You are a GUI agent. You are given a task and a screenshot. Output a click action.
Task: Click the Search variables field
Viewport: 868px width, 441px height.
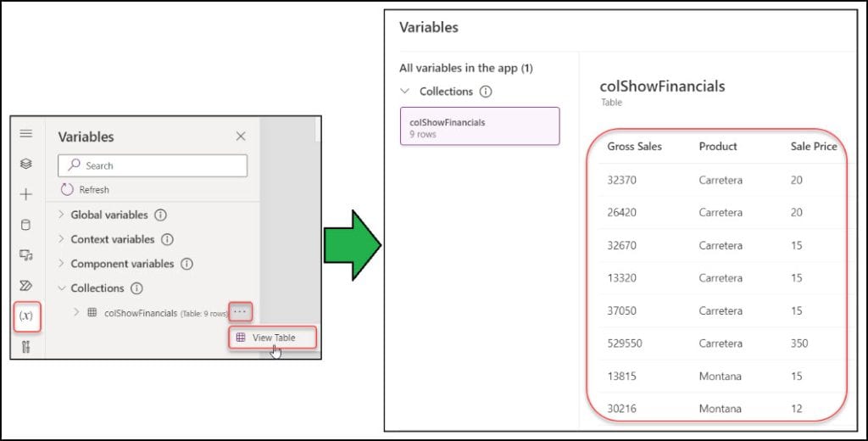[x=153, y=165]
